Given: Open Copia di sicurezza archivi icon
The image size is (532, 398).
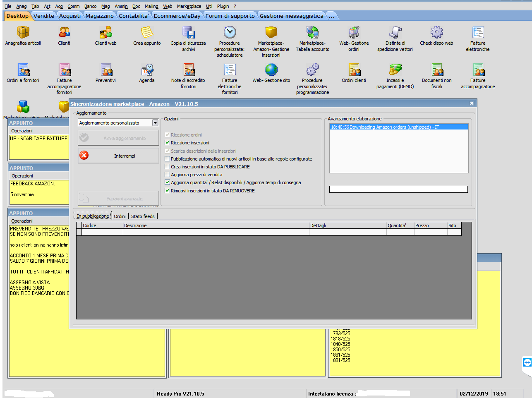Looking at the screenshot, I should point(188,32).
